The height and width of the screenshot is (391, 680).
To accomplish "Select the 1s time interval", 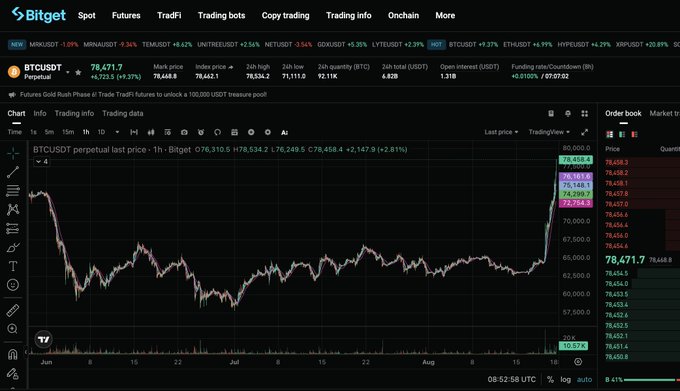I will pos(33,132).
